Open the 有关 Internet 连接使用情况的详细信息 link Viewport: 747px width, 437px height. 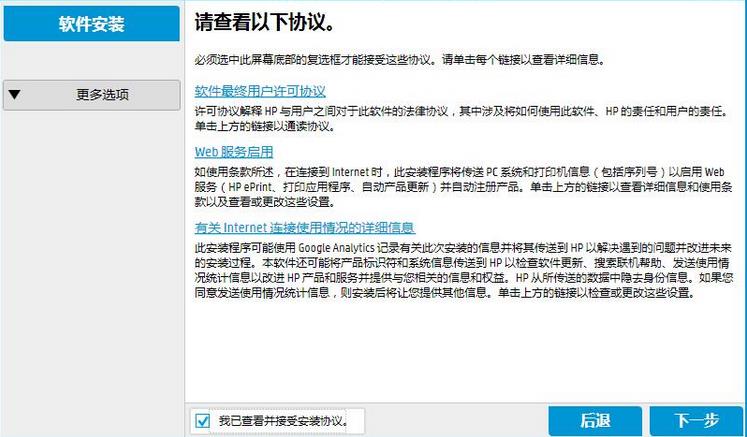point(304,227)
